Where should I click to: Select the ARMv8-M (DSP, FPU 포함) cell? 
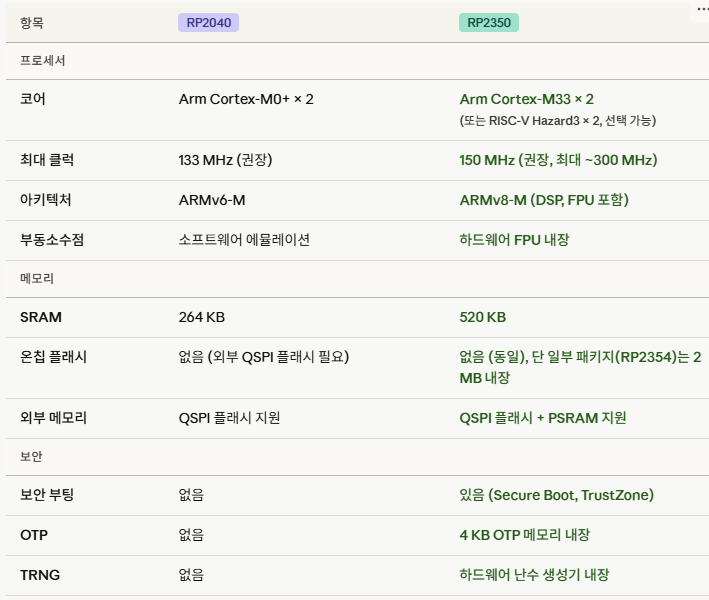coord(544,200)
